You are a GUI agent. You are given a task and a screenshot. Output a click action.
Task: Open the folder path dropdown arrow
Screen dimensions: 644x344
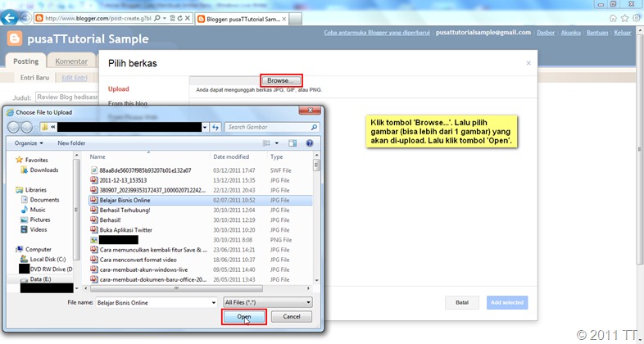click(205, 127)
